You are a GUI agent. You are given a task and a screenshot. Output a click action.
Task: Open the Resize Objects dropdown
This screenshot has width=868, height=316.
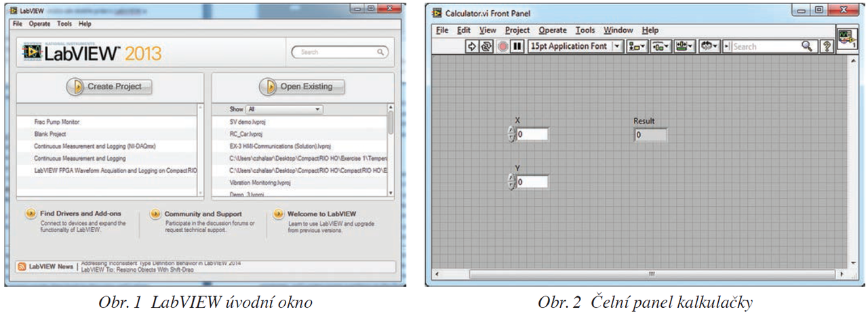[x=684, y=47]
